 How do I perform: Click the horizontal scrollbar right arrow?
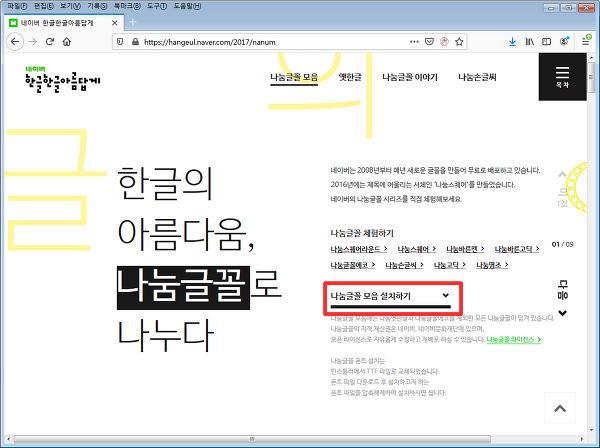[582, 438]
